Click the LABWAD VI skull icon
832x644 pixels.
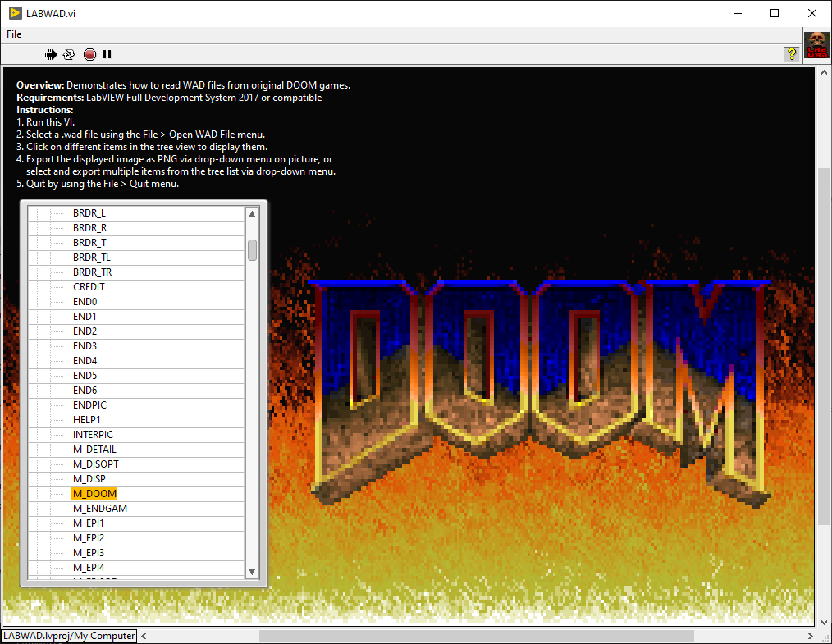817,45
